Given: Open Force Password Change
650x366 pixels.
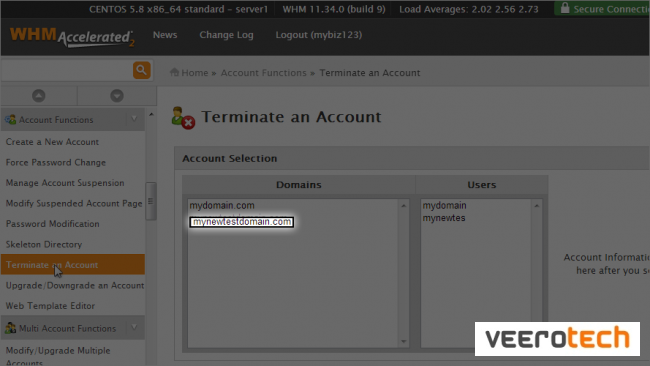Looking at the screenshot, I should pyautogui.click(x=56, y=162).
